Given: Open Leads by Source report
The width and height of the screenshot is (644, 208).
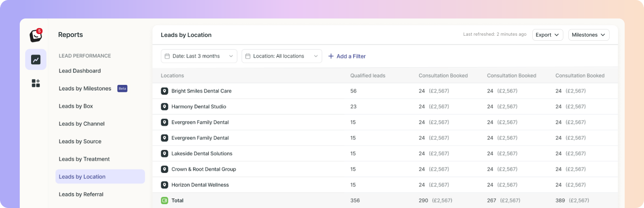Looking at the screenshot, I should 80,142.
